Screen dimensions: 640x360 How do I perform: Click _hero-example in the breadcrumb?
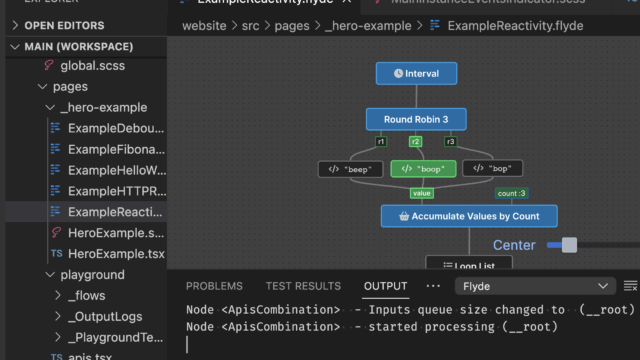coord(368,26)
